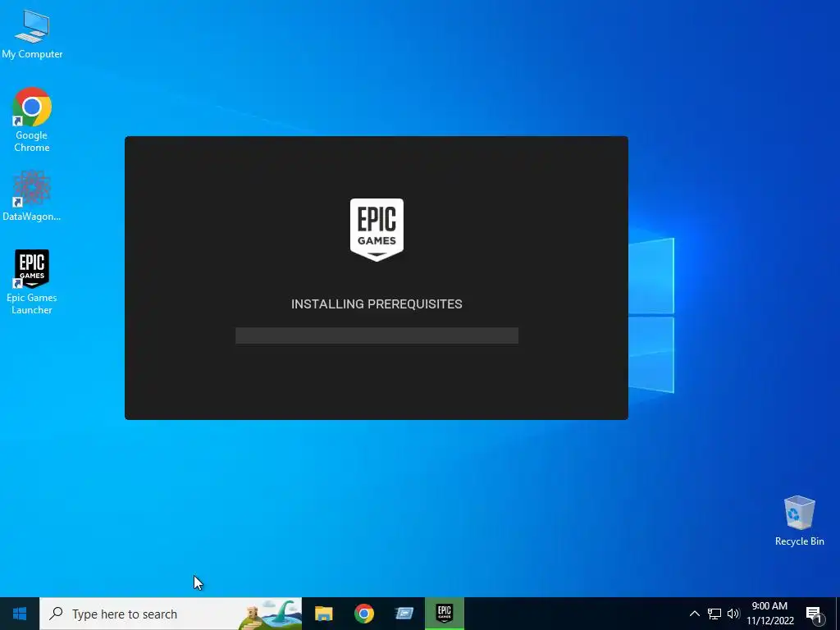840x630 pixels.
Task: Select the My Computer desktop icon
Action: pyautogui.click(x=32, y=34)
